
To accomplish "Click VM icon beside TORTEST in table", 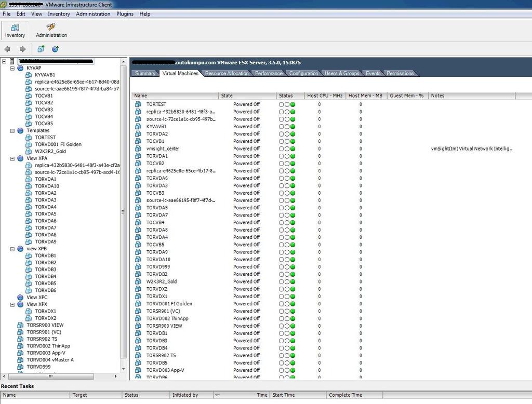I will tap(138, 104).
